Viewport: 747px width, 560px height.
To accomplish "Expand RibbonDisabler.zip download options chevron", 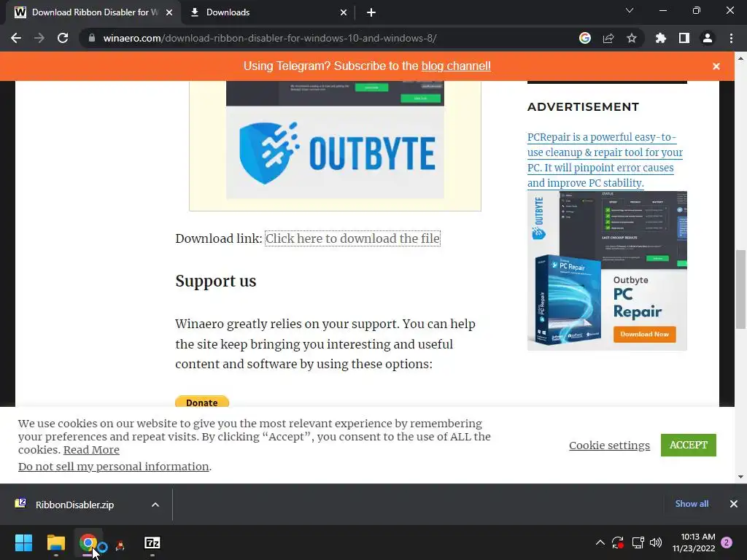I will tap(155, 505).
